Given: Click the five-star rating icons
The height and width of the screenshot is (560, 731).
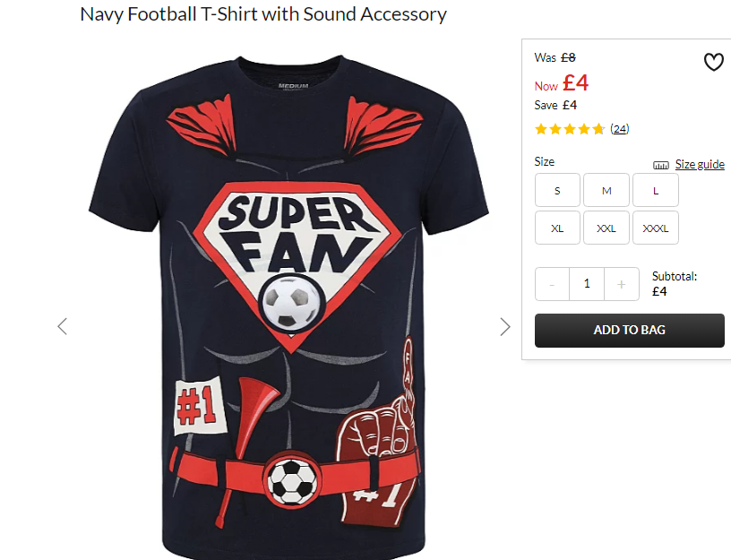Looking at the screenshot, I should click(570, 129).
